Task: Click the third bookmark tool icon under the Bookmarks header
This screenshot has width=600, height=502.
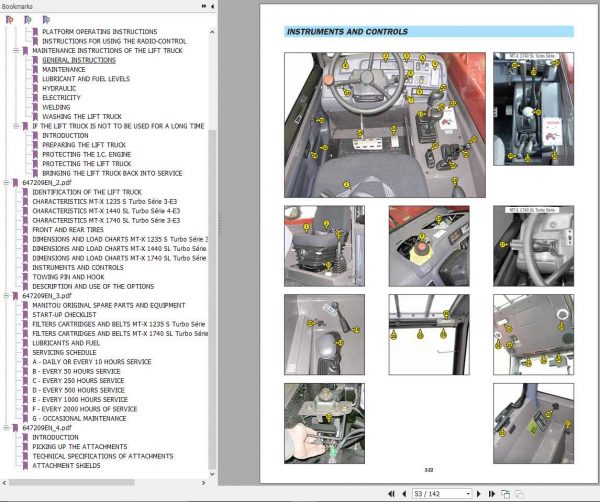Action: [x=46, y=19]
